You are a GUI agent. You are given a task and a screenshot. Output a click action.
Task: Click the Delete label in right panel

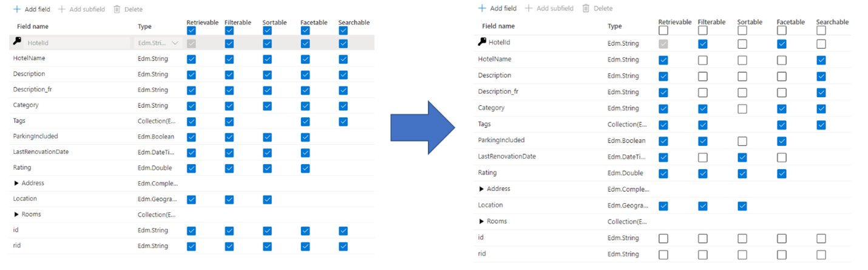(x=603, y=8)
